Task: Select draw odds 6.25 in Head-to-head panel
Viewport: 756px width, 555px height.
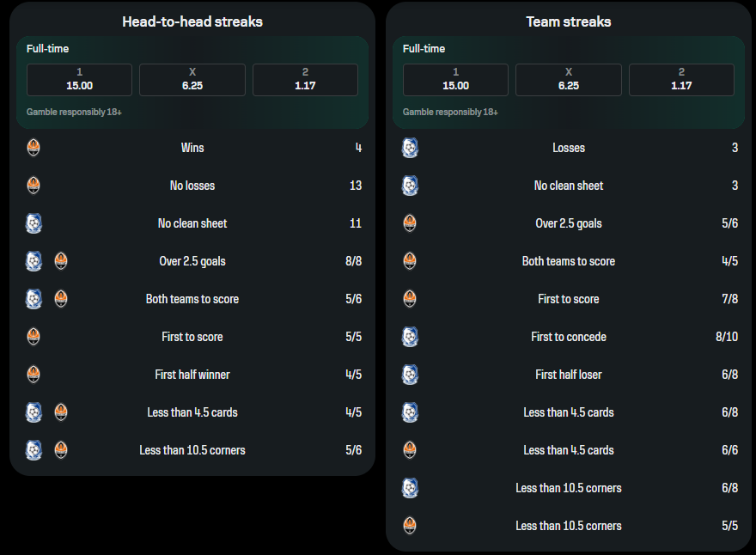Action: tap(192, 80)
